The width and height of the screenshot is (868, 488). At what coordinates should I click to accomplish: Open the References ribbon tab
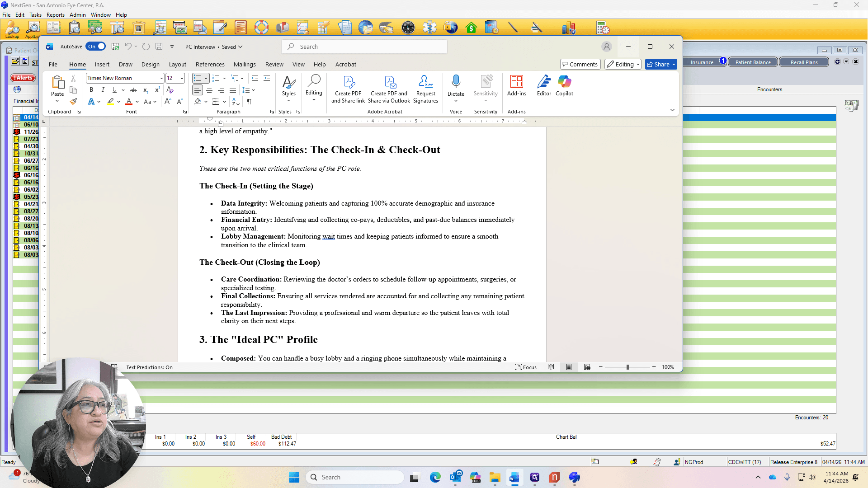click(x=210, y=64)
